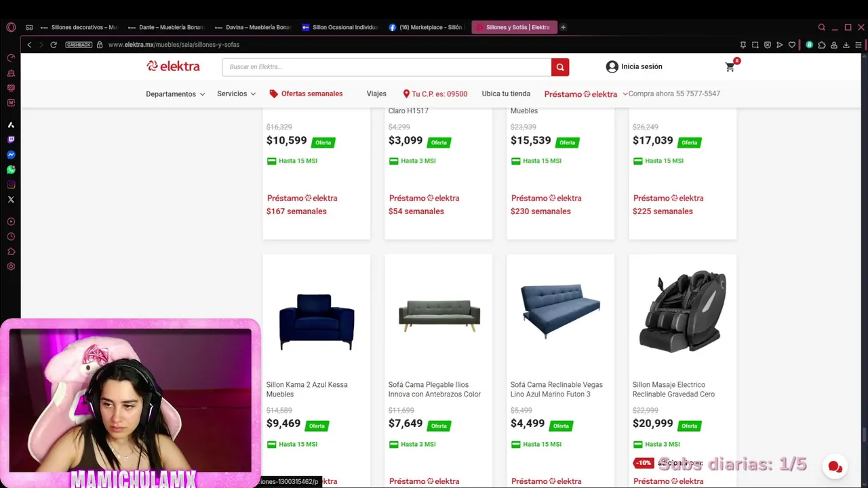
Task: Open a new tab with plus button
Action: coord(563,27)
